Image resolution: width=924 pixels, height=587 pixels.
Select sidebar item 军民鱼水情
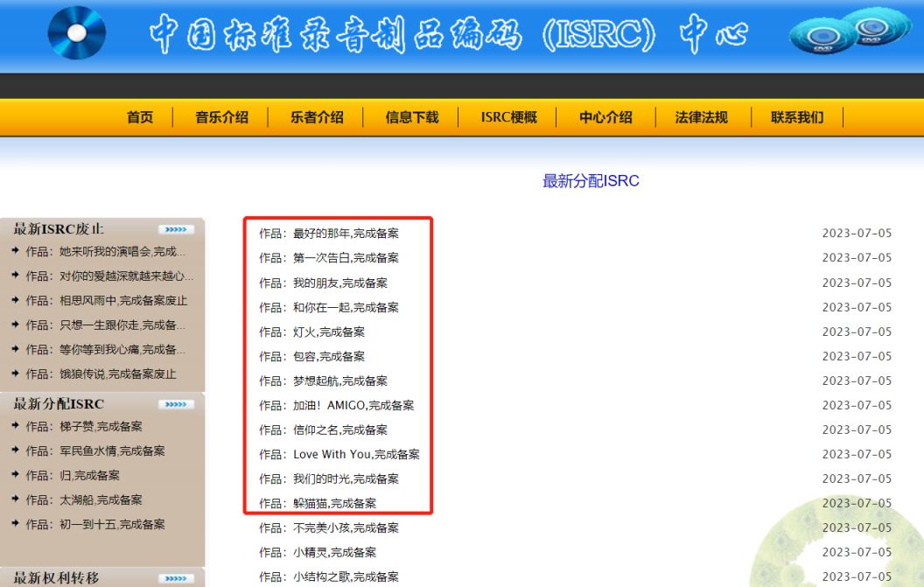click(x=94, y=451)
